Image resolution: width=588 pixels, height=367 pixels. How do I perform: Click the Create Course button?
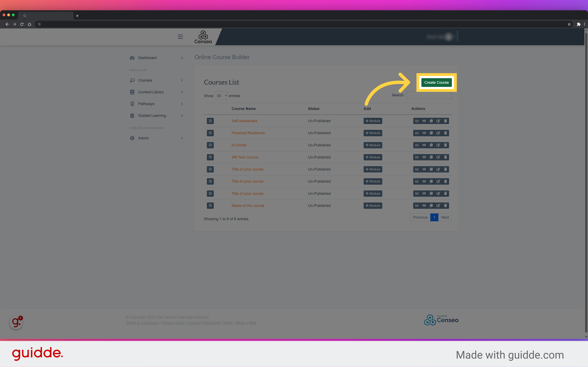click(437, 82)
